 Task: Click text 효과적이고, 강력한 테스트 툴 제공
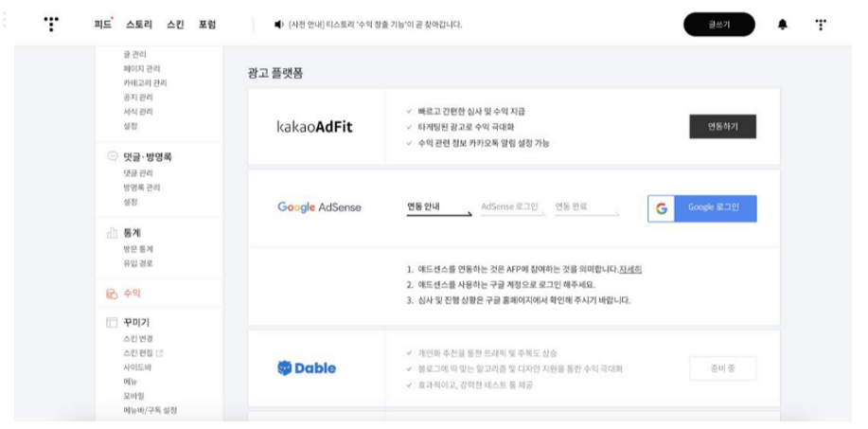[x=475, y=384]
